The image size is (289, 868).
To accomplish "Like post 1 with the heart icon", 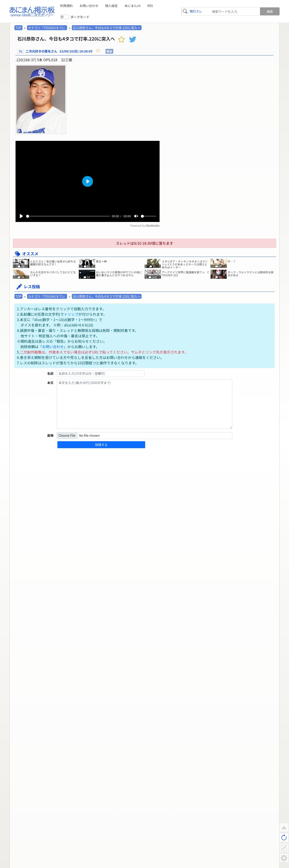I will pyautogui.click(x=98, y=51).
